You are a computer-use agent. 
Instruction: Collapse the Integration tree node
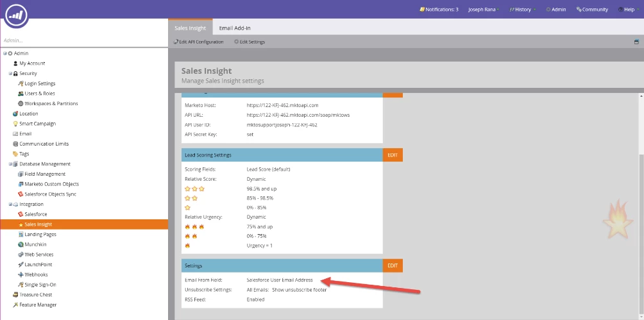(x=10, y=204)
